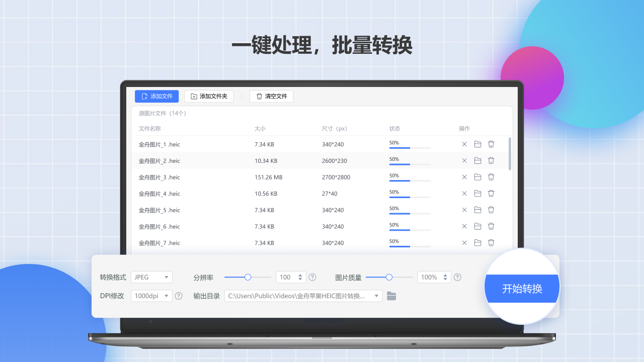644x362 pixels.
Task: Click the folder browse icon for output directory
Action: click(391, 296)
